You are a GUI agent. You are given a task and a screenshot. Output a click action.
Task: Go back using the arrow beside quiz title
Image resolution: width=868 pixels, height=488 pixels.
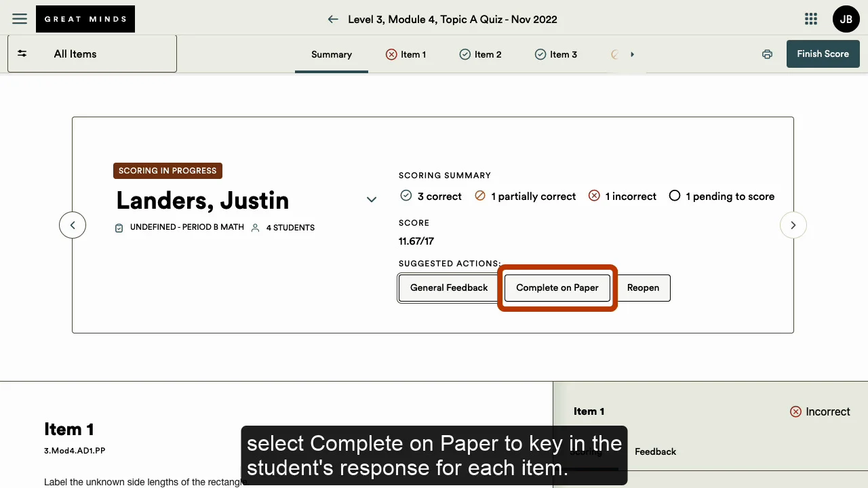(x=333, y=19)
